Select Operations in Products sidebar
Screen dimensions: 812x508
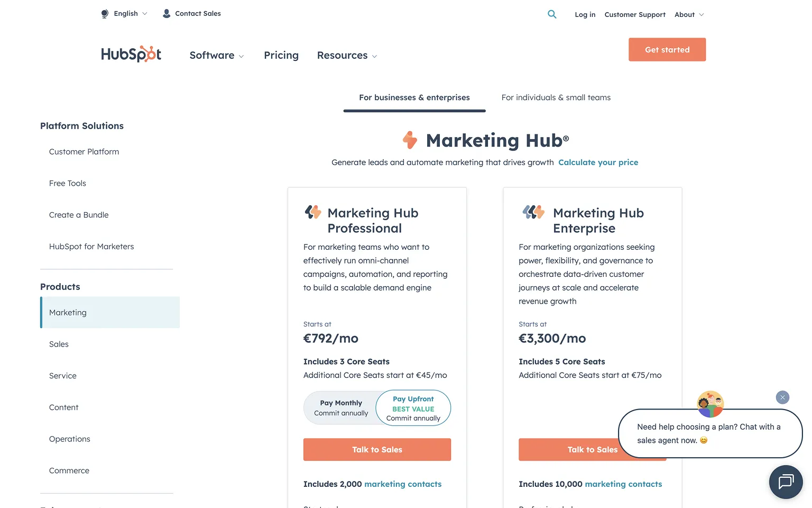coord(70,440)
